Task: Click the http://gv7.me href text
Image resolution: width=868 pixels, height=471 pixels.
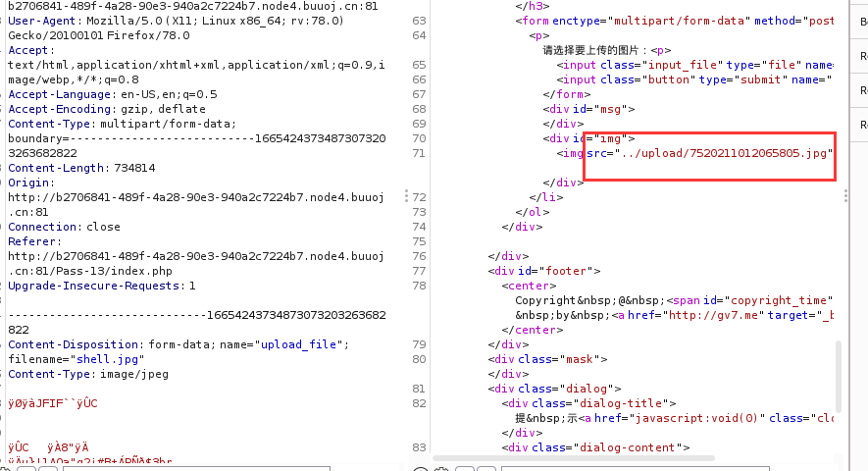Action: (x=716, y=315)
